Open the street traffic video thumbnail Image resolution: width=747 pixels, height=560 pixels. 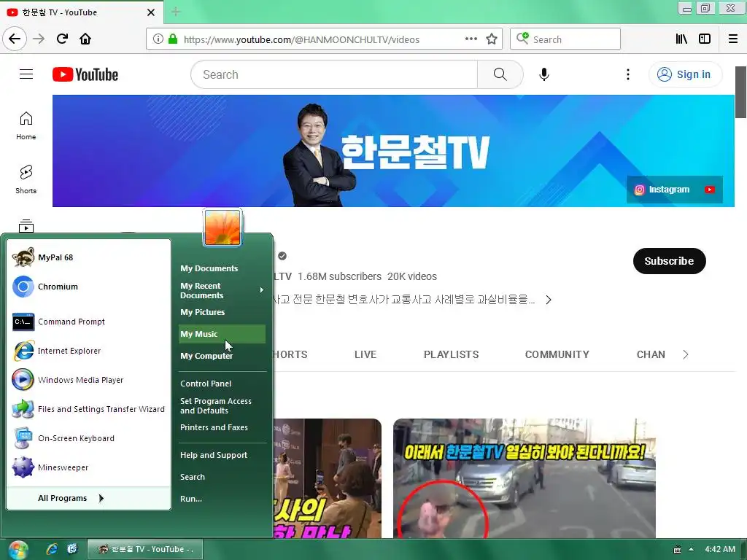point(524,478)
